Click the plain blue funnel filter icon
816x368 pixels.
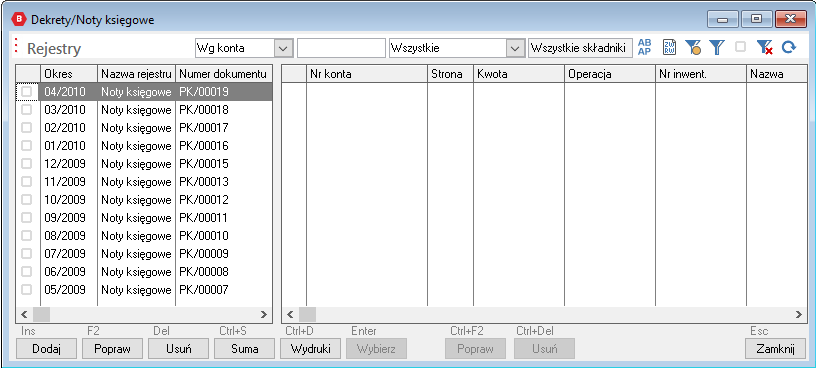[x=717, y=47]
